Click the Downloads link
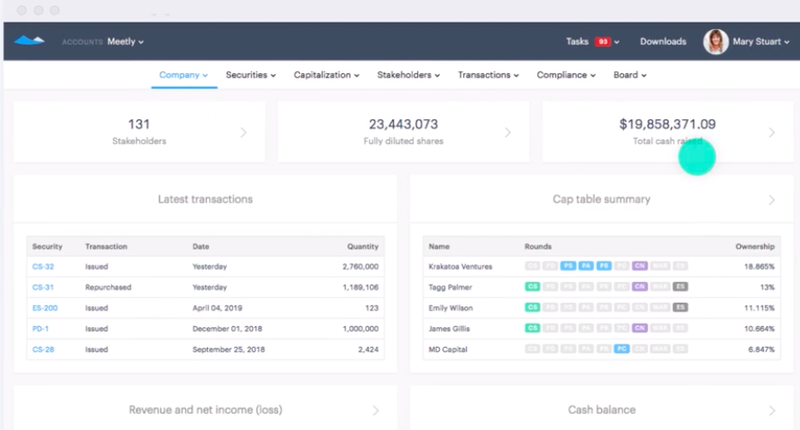Image resolution: width=800 pixels, height=430 pixels. pyautogui.click(x=663, y=42)
